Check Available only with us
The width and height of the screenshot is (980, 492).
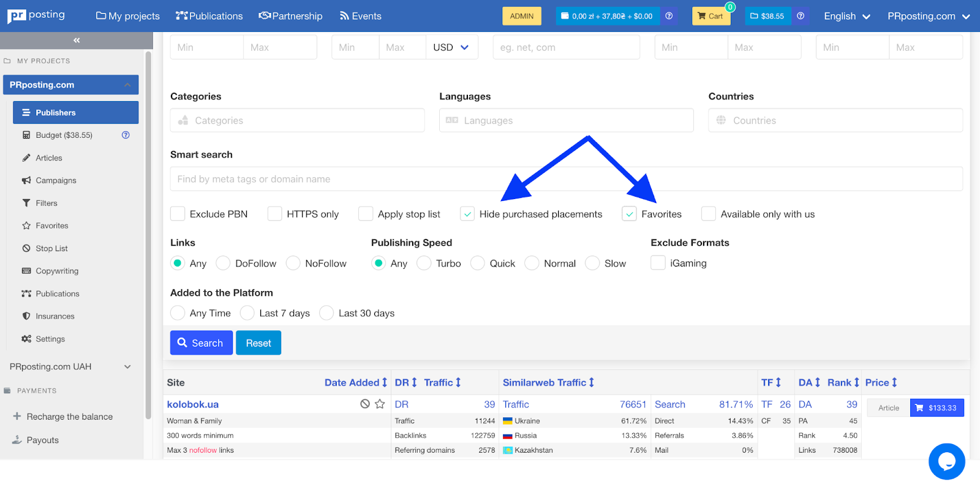709,214
